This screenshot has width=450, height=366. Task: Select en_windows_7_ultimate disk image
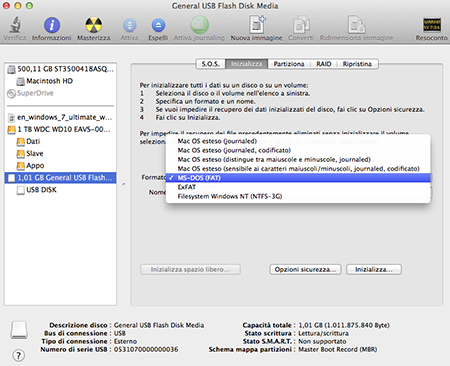click(x=60, y=117)
